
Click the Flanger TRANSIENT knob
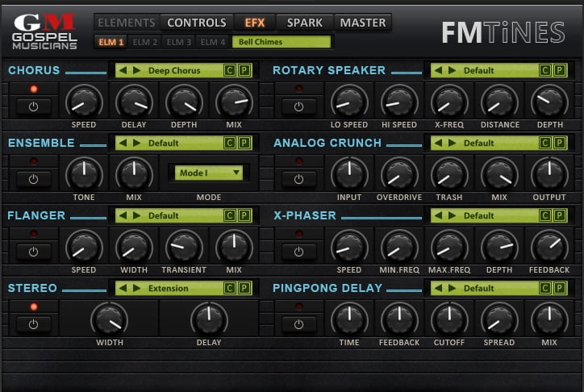click(x=184, y=247)
